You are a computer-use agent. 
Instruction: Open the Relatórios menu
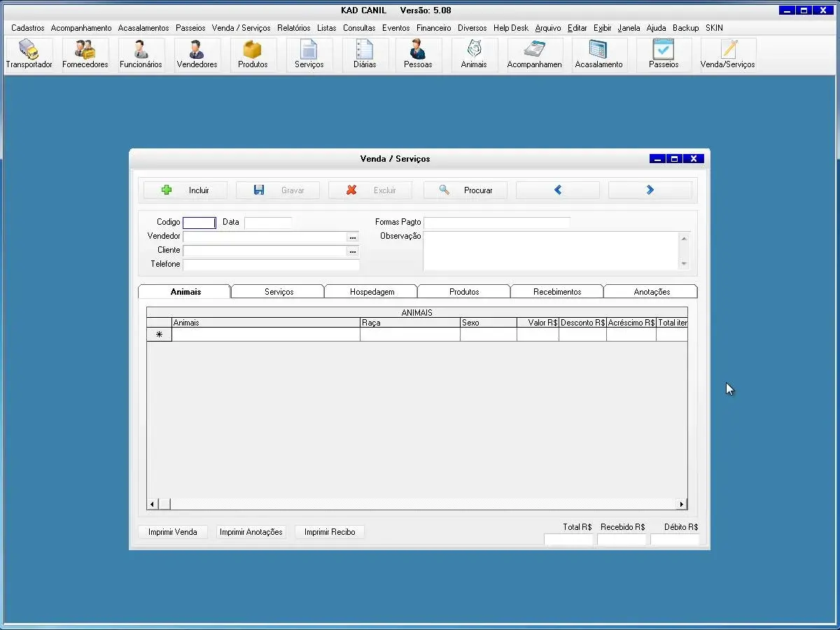(x=293, y=28)
